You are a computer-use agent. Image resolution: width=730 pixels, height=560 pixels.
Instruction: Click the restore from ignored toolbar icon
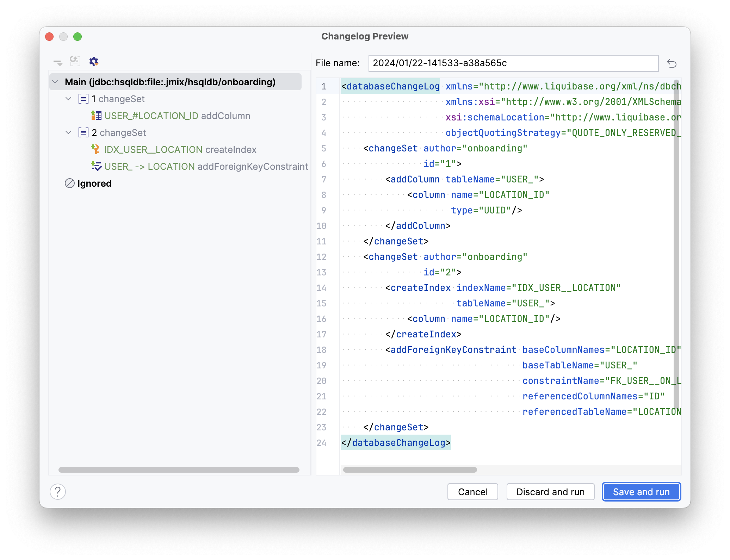75,61
